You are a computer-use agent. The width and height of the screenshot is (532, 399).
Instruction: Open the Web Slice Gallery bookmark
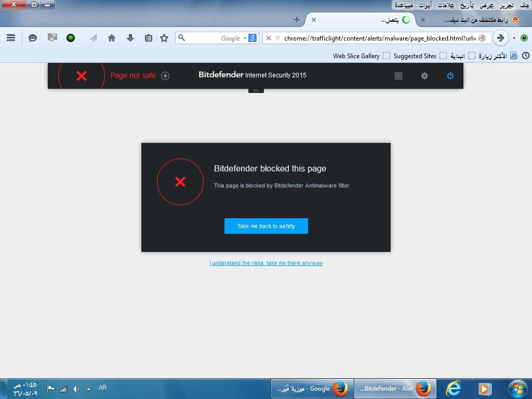click(x=361, y=56)
